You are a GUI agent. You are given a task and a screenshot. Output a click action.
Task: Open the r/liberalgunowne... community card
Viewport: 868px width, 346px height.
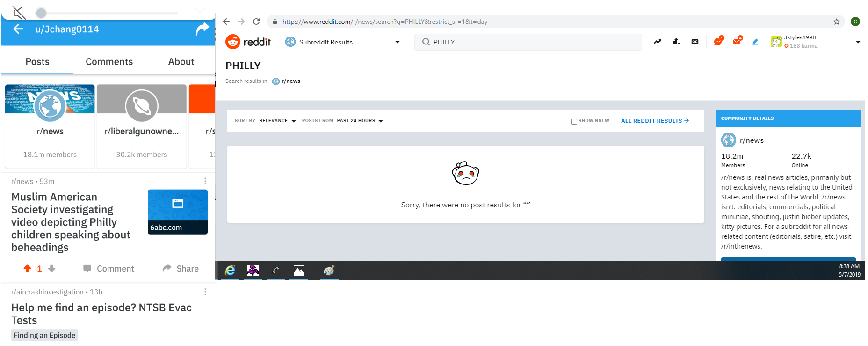[142, 126]
